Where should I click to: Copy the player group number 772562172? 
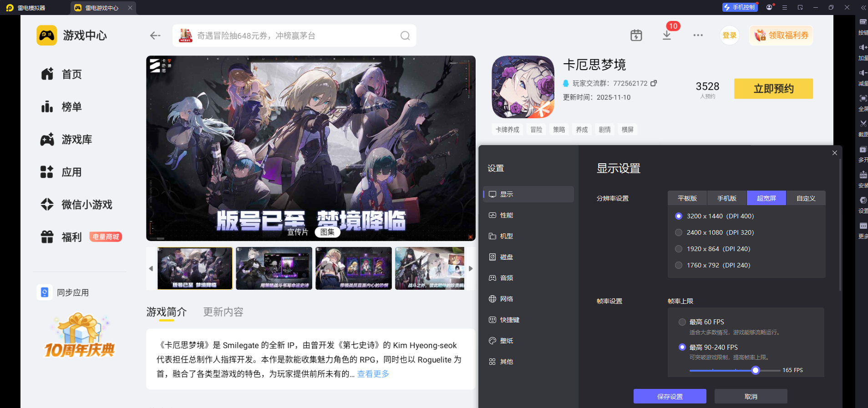pyautogui.click(x=654, y=83)
